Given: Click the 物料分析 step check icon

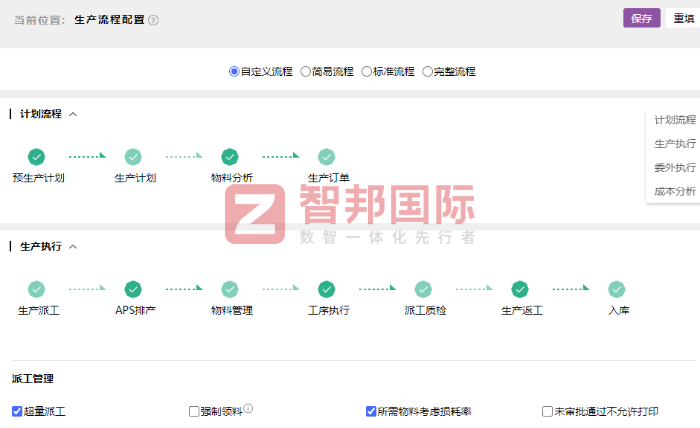Looking at the screenshot, I should click(x=230, y=156).
